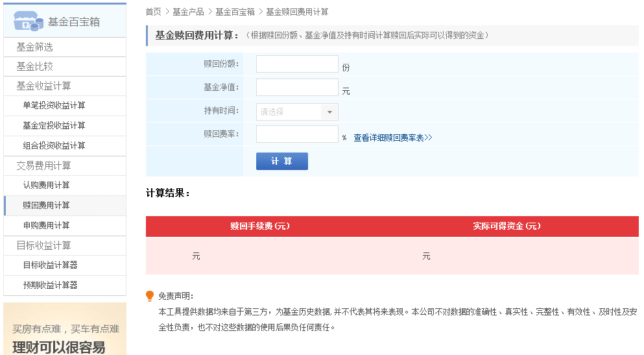Select 预期收益计算器 sidebar item
Image resolution: width=644 pixels, height=355 pixels.
50,285
